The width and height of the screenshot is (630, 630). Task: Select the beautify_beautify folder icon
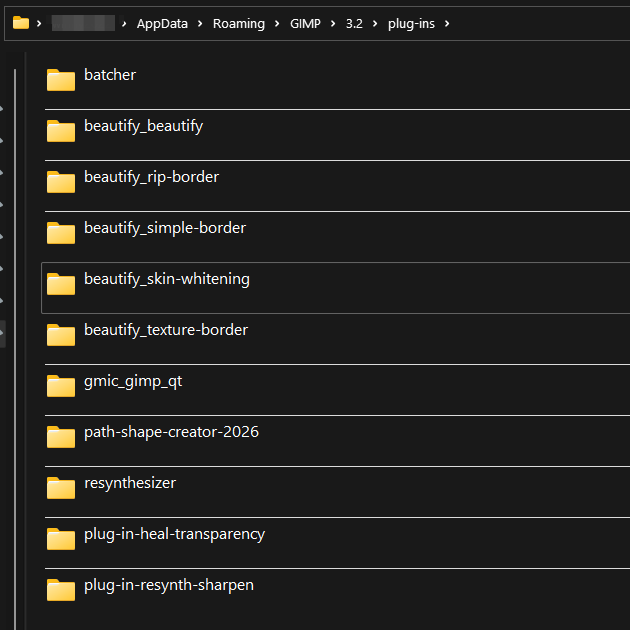[x=61, y=131]
